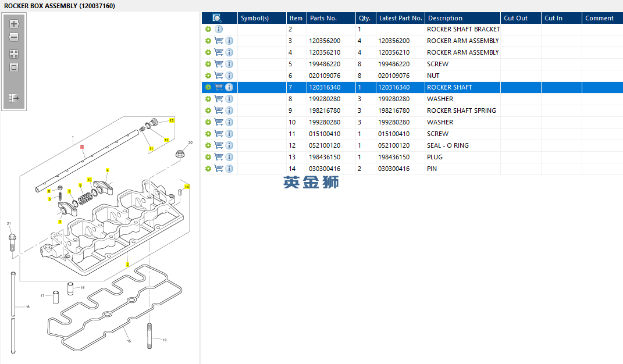Screen dimensions: 623x364
Task: Click the Qty. column header
Action: click(x=365, y=18)
